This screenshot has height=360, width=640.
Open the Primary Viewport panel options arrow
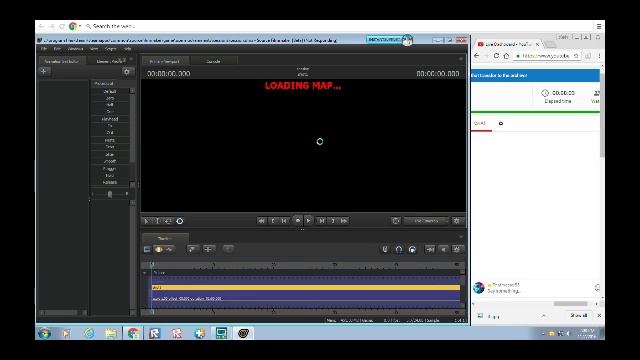click(x=461, y=59)
